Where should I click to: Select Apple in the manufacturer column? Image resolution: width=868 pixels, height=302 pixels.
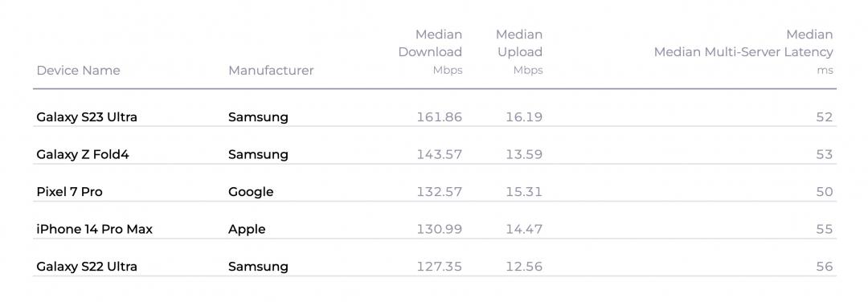click(247, 230)
